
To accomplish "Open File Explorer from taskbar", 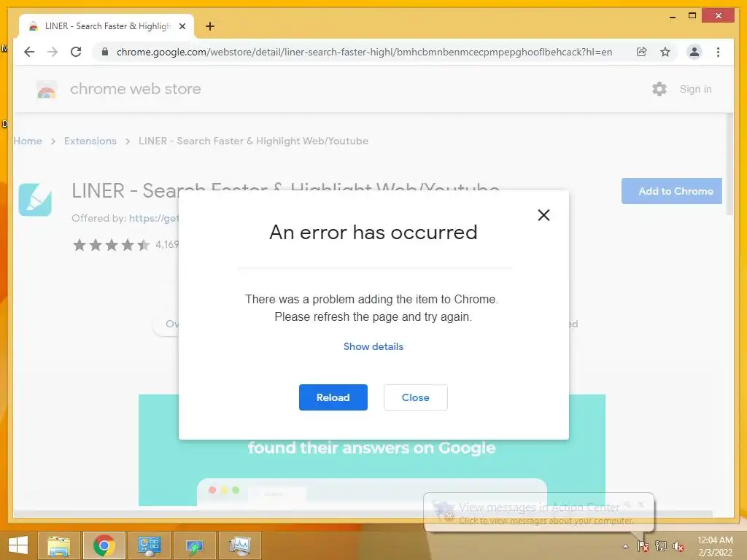I will click(x=58, y=545).
